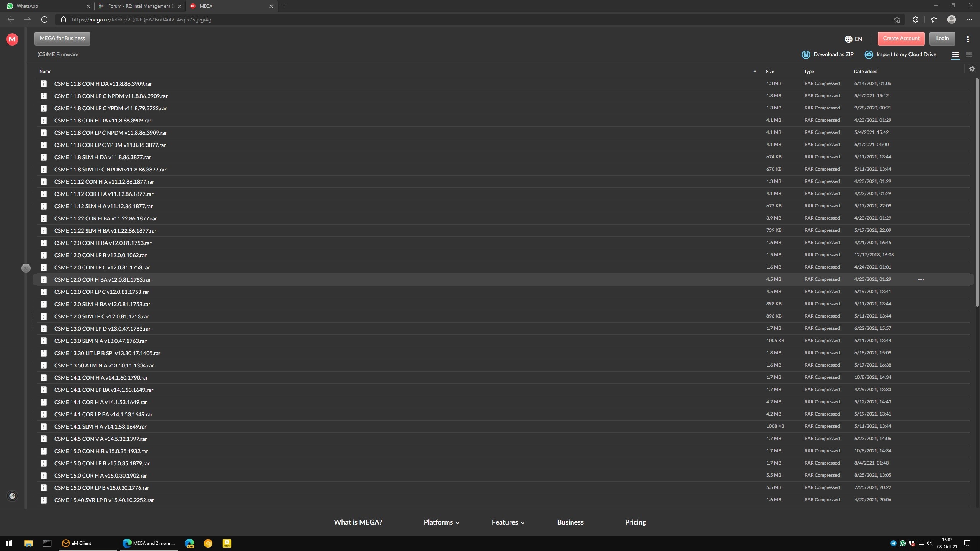Open File Explorer from taskbar
980x551 pixels.
(28, 543)
